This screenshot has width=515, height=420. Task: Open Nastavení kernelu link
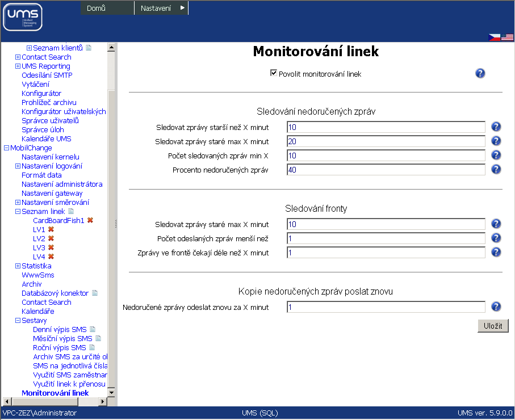pos(51,157)
